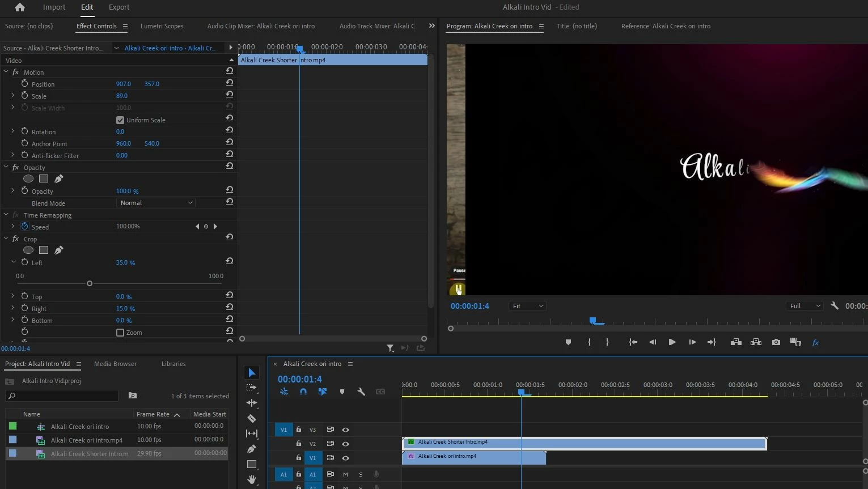Switch to Media Browser tab
The height and width of the screenshot is (489, 868).
(x=115, y=364)
